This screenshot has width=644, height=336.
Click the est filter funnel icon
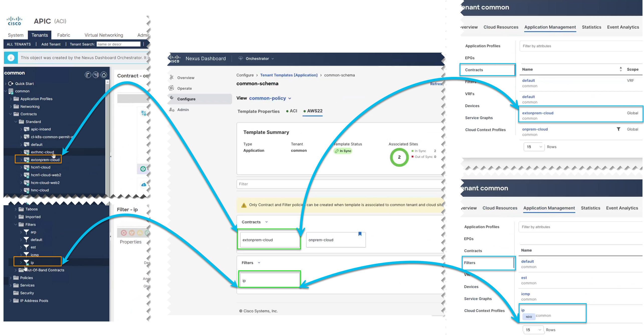26,247
